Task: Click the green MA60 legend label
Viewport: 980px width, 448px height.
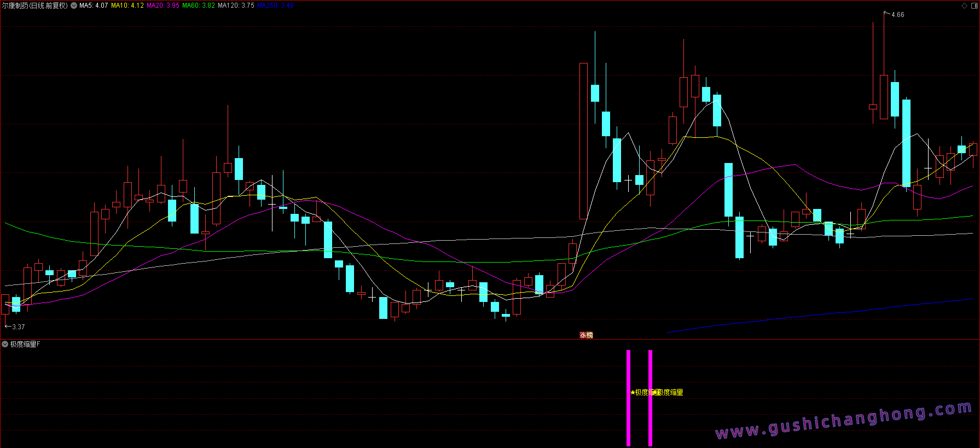Action: (x=198, y=5)
